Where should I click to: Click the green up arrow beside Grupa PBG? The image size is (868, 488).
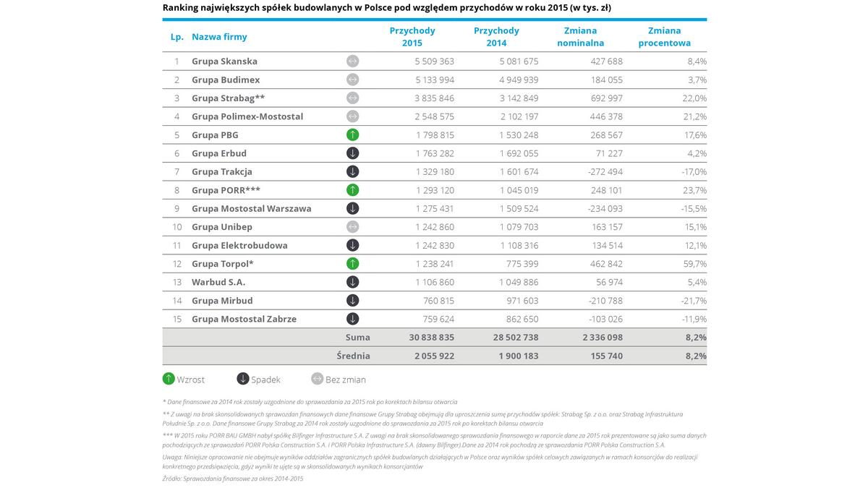click(x=352, y=135)
